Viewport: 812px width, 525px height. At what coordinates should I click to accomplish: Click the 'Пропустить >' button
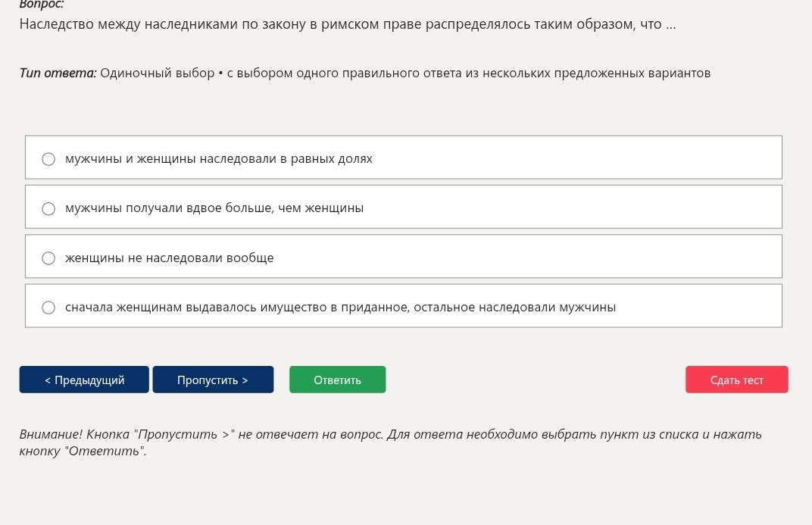(213, 380)
